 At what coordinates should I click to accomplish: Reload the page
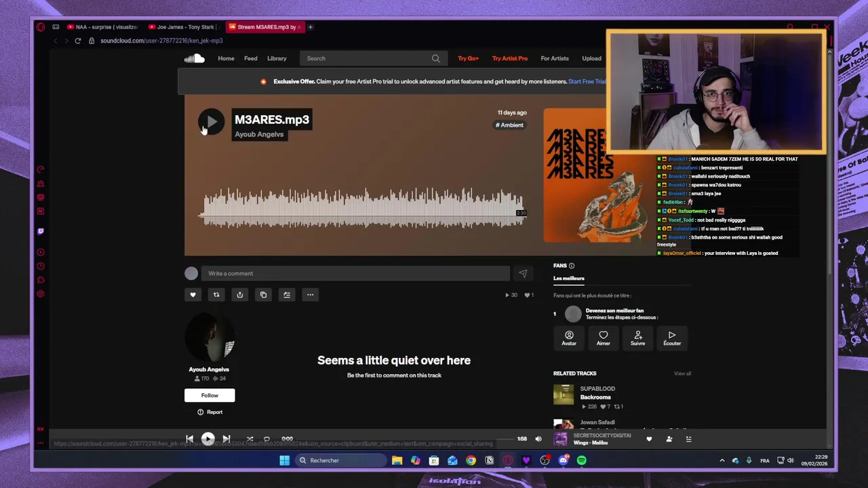tap(78, 41)
